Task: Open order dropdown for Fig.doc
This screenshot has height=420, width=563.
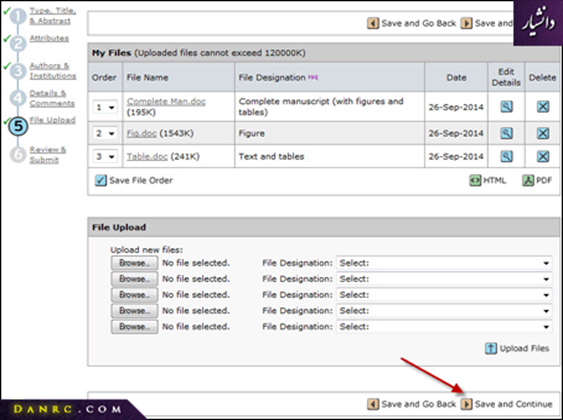Action: (105, 134)
